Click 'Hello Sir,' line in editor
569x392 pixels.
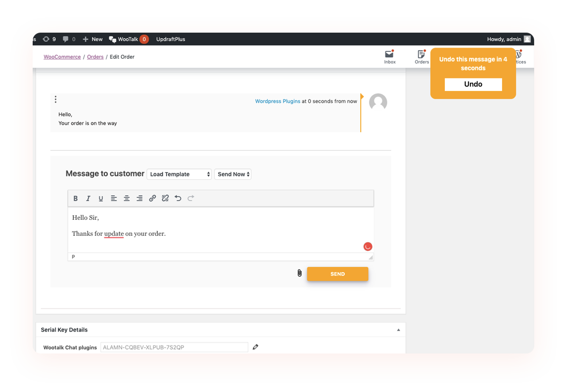tap(85, 218)
